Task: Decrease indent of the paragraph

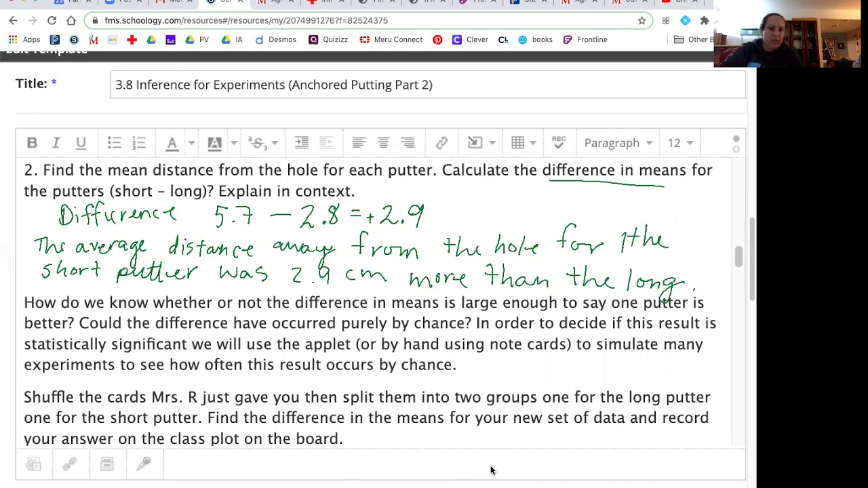Action: coord(326,143)
